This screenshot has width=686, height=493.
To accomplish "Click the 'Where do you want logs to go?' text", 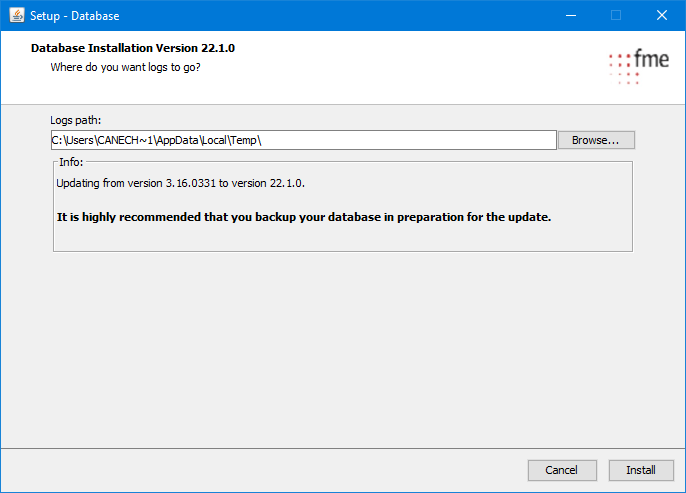I will [132, 68].
